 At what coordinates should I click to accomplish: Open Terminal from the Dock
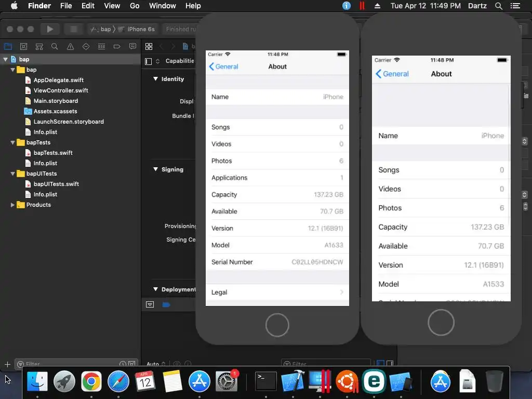265,381
